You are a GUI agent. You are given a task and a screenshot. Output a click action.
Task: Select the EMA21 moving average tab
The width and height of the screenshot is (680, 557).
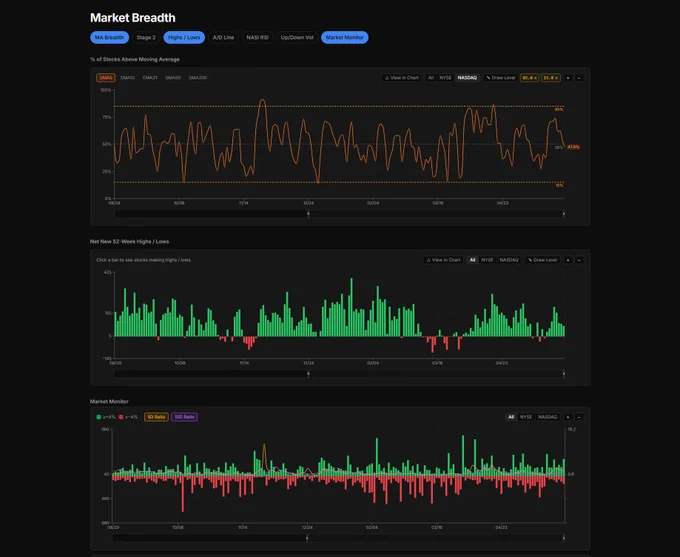point(150,78)
